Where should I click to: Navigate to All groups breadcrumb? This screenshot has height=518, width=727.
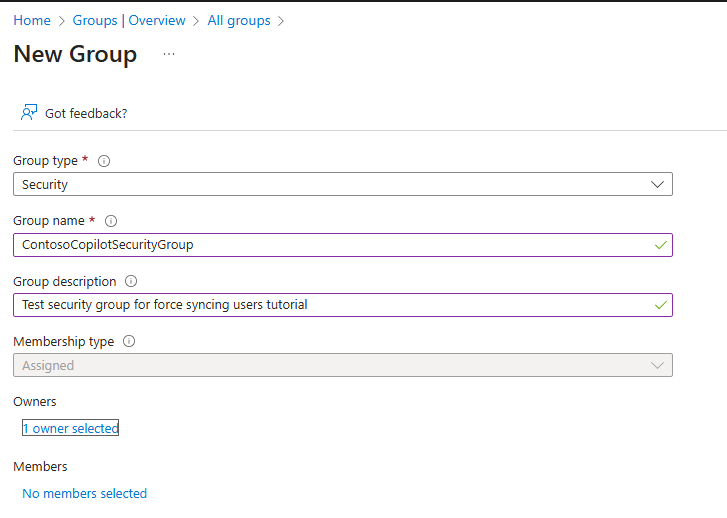pyautogui.click(x=240, y=20)
